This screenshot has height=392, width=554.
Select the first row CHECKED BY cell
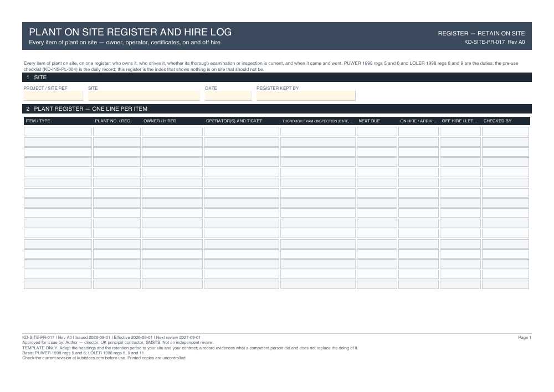(x=506, y=132)
